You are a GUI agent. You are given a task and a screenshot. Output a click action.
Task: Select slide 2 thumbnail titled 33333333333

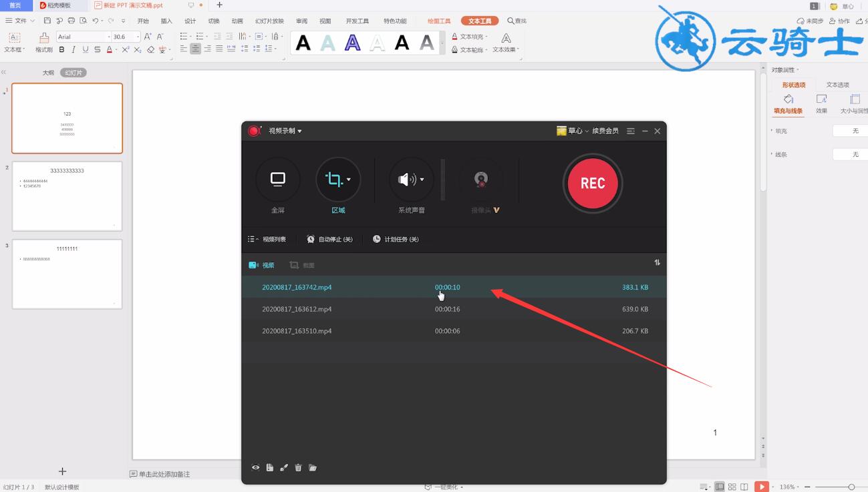[x=67, y=196]
